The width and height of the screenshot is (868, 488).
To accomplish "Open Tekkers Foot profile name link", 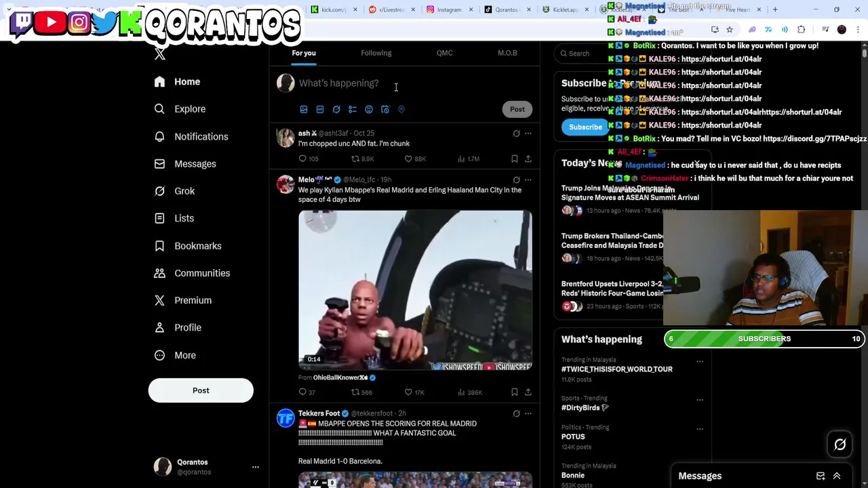I will click(319, 413).
